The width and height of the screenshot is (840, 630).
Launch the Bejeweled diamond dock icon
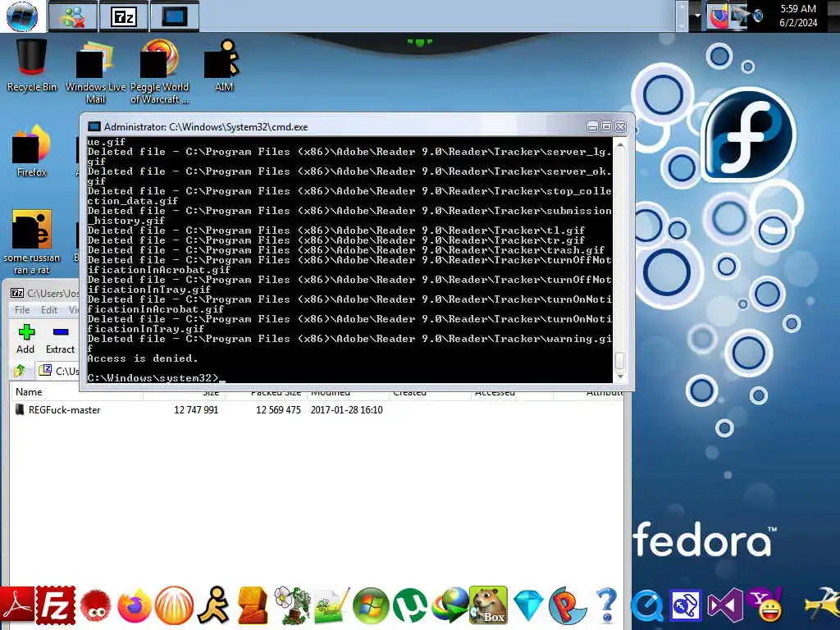click(528, 605)
